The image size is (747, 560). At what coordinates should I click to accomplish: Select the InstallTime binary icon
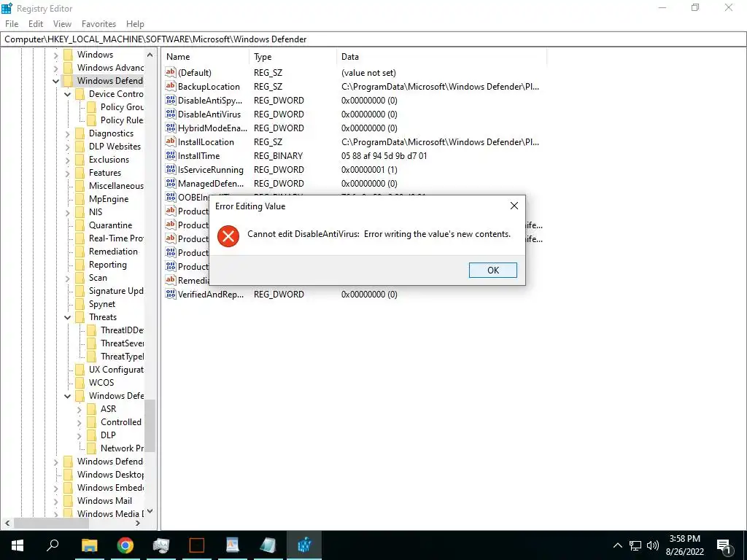[170, 155]
